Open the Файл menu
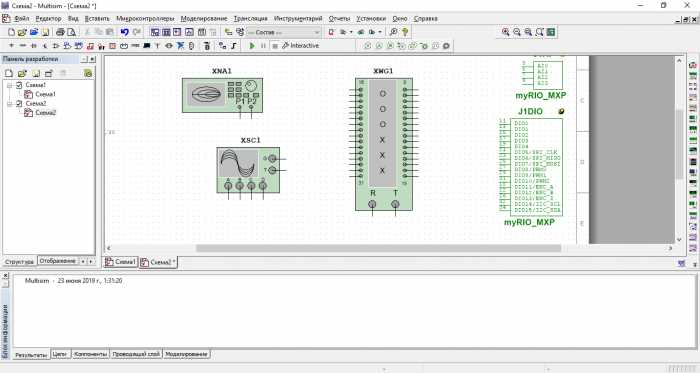The height and width of the screenshot is (373, 700). (x=21, y=19)
